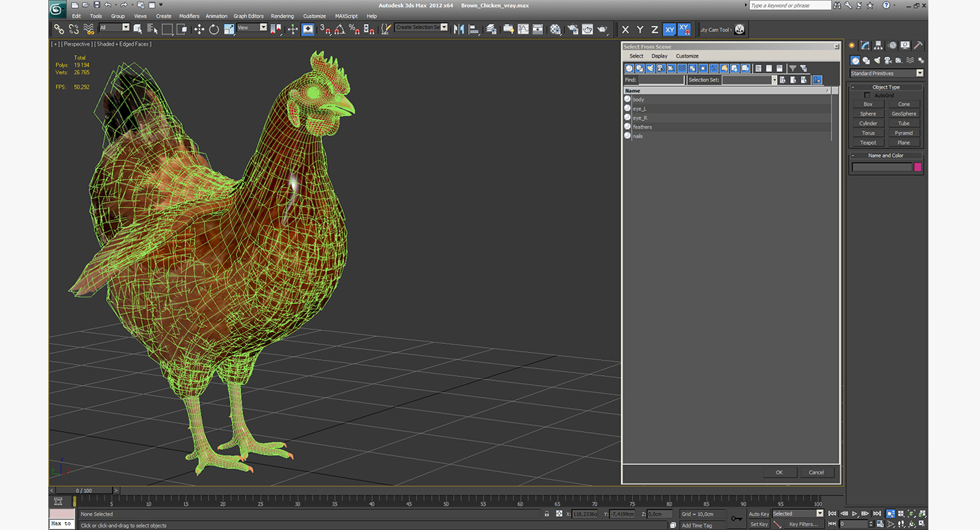The image size is (980, 530).
Task: Toggle the Angle Snap icon
Action: [339, 29]
